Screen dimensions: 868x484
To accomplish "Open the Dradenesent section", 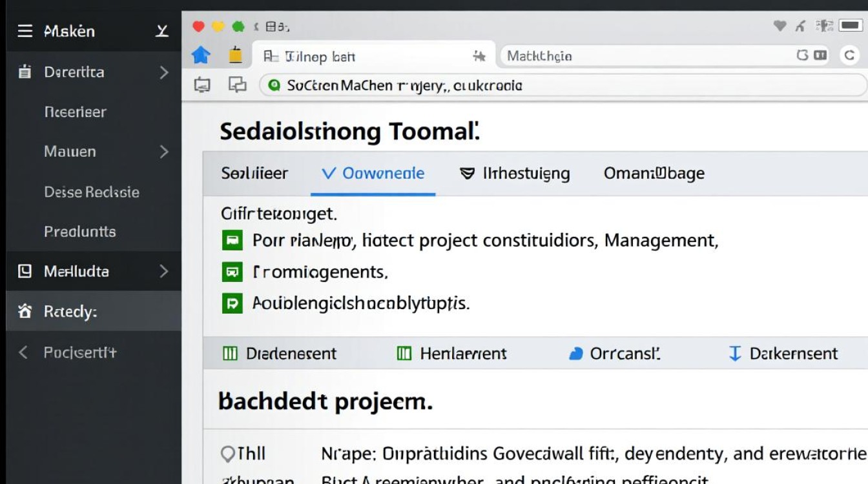I will click(x=291, y=353).
